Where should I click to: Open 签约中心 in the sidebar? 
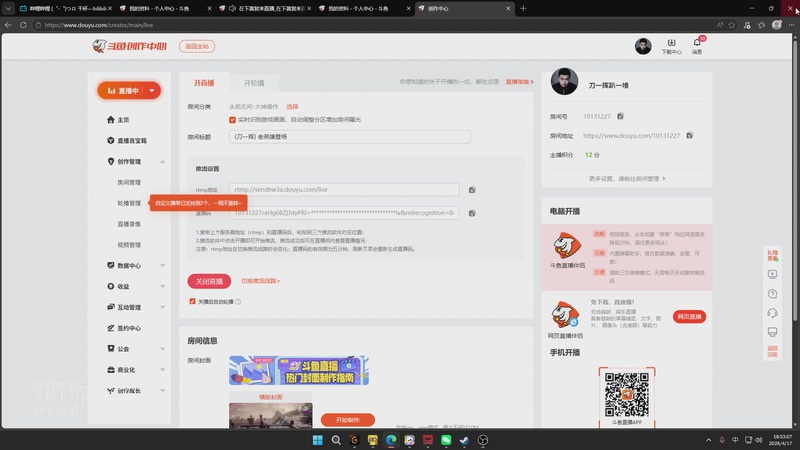(124, 328)
